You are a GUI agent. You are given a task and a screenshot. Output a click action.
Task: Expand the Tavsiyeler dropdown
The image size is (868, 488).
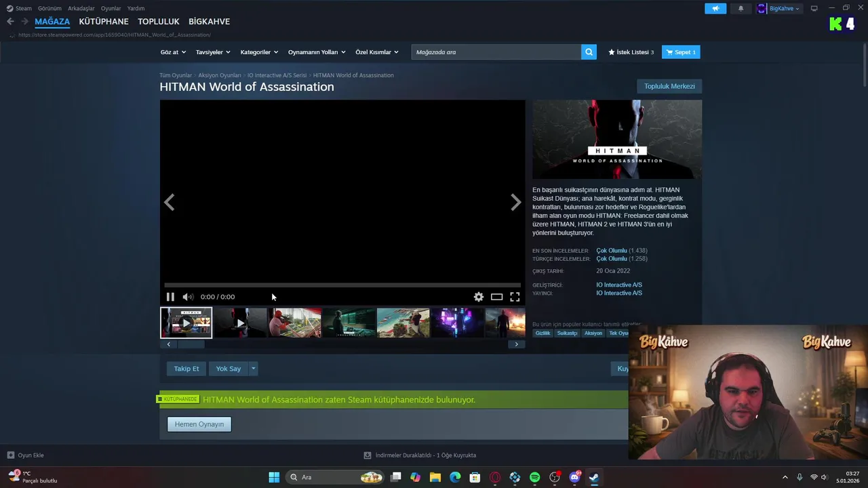[x=213, y=52]
